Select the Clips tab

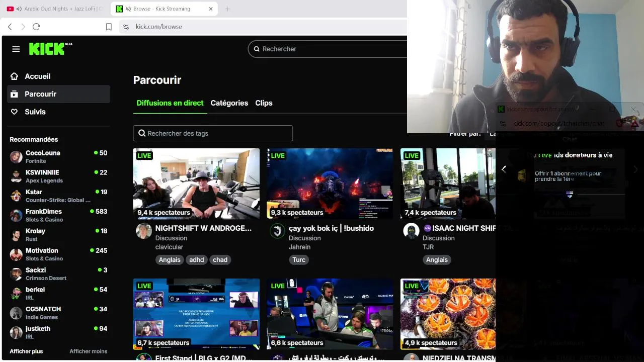(x=264, y=103)
